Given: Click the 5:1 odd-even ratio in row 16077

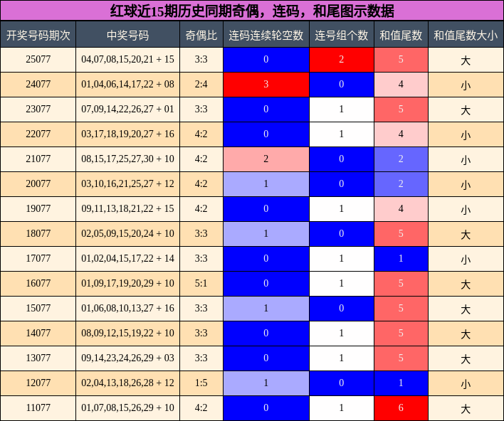Looking at the screenshot, I should pos(201,284).
